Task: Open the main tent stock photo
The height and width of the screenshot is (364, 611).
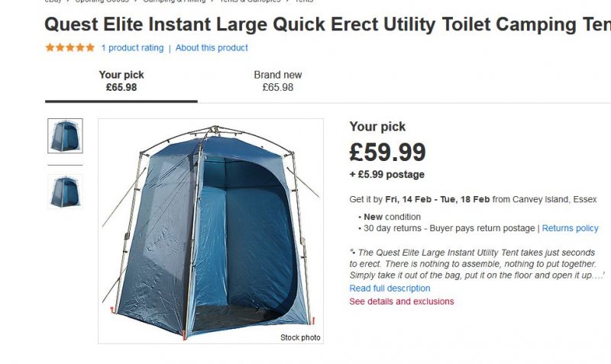Action: click(x=211, y=231)
